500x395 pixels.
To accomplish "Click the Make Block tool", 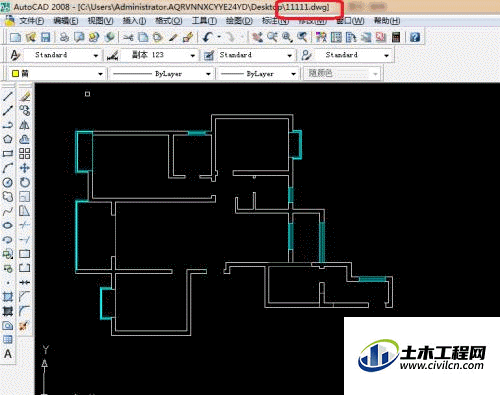I will click(x=8, y=268).
